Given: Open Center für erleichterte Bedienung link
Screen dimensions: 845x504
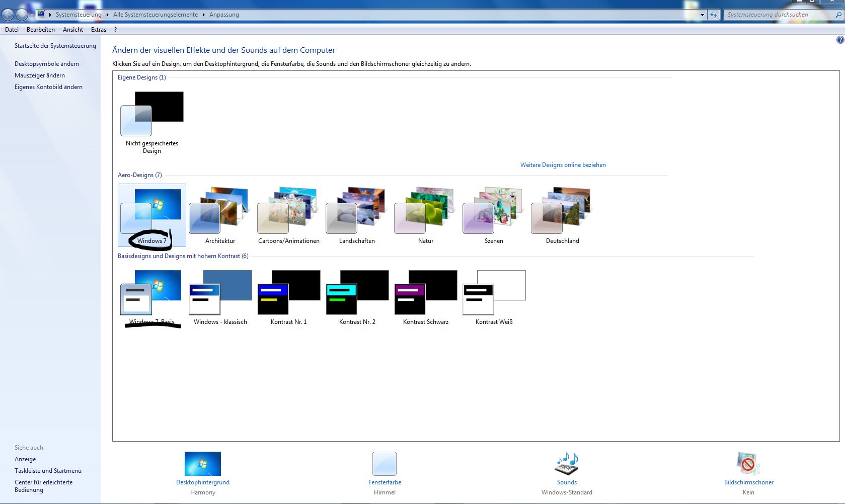Looking at the screenshot, I should [x=43, y=486].
